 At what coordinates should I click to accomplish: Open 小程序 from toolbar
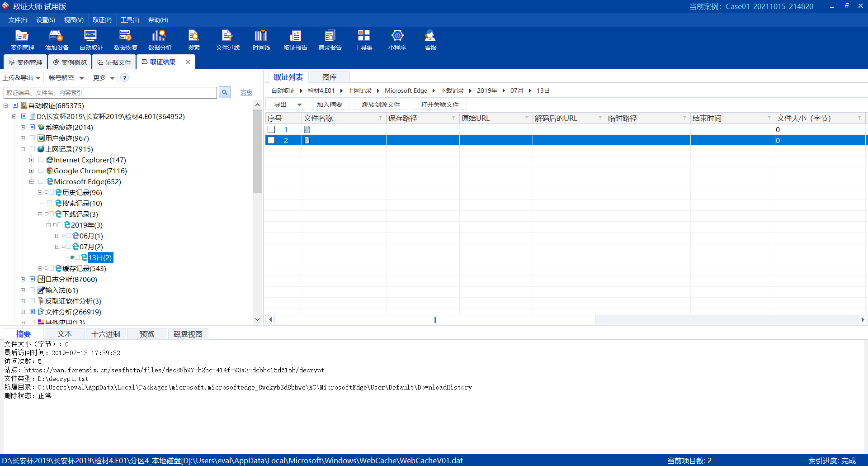(x=397, y=40)
